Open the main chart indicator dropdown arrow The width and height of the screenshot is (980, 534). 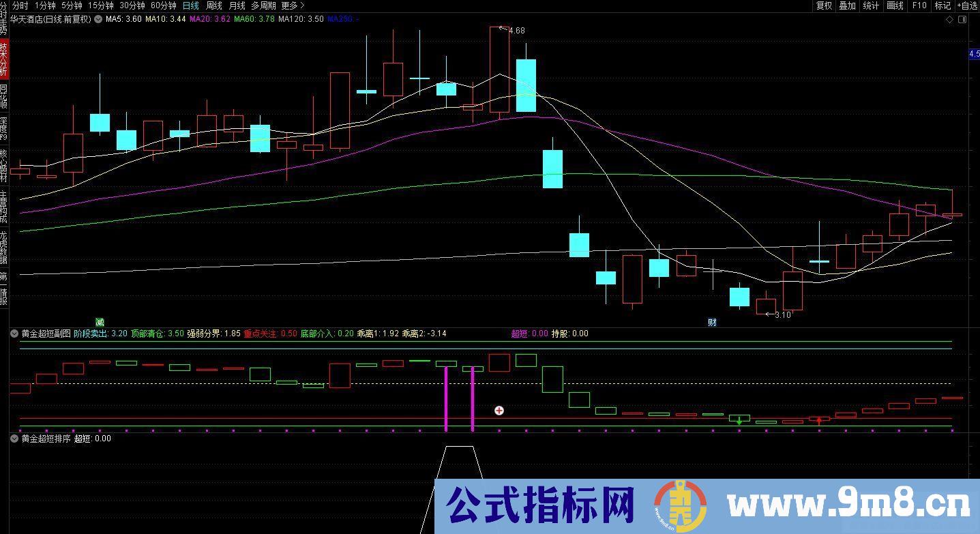pos(99,19)
